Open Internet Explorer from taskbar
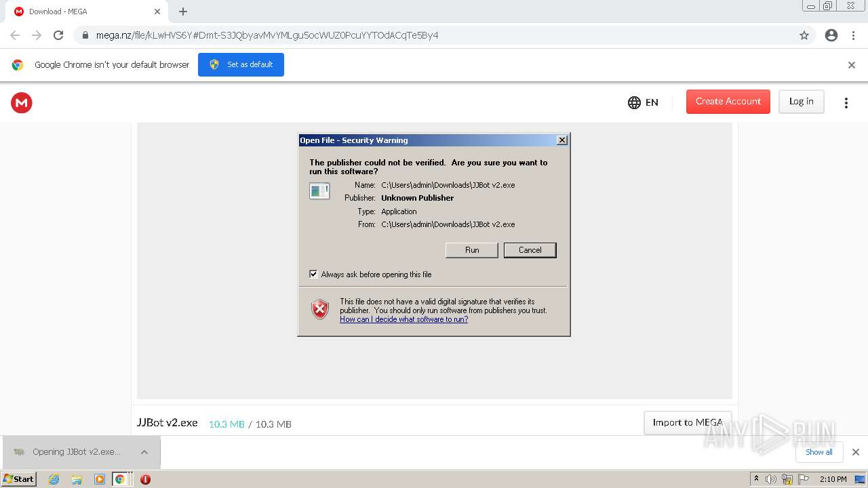 click(54, 479)
